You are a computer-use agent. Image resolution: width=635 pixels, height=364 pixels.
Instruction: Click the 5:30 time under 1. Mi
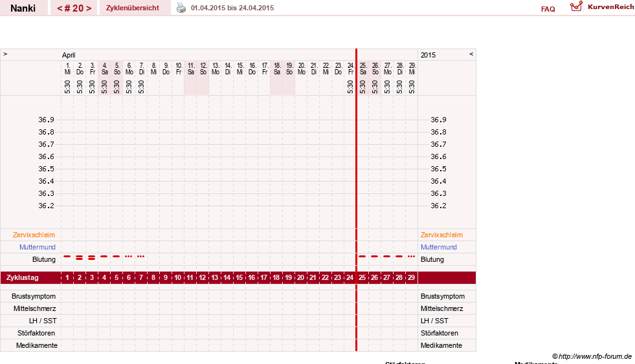pyautogui.click(x=67, y=87)
